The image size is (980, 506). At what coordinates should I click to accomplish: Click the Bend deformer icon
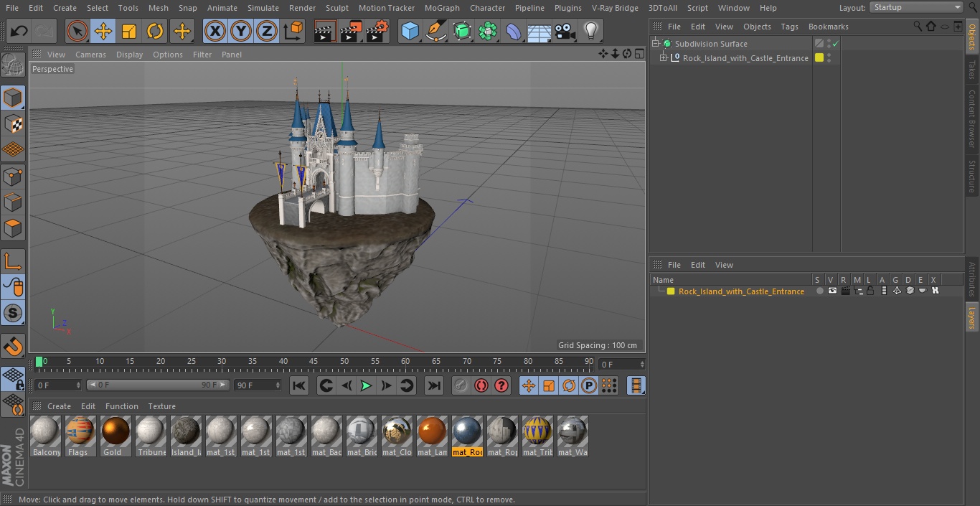[514, 31]
